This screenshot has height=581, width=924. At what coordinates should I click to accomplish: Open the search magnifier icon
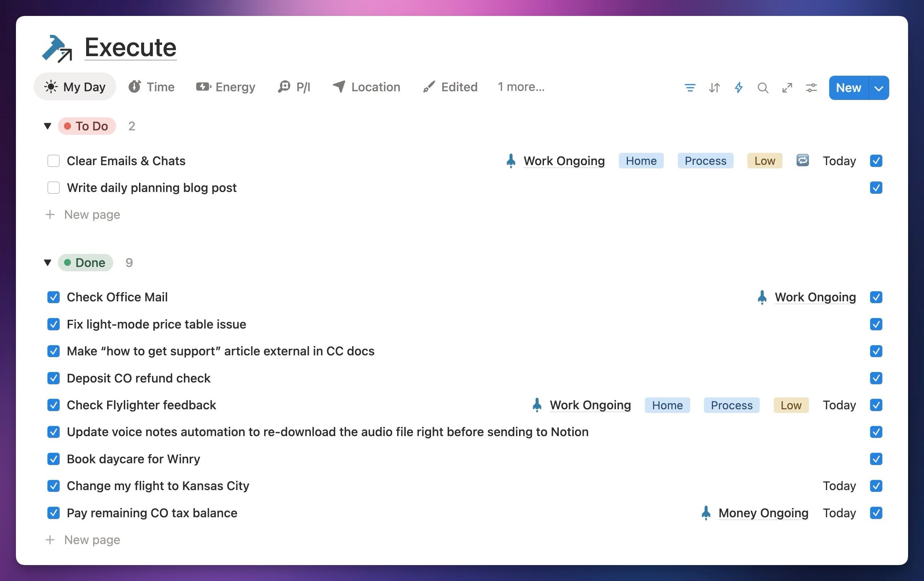click(x=763, y=88)
